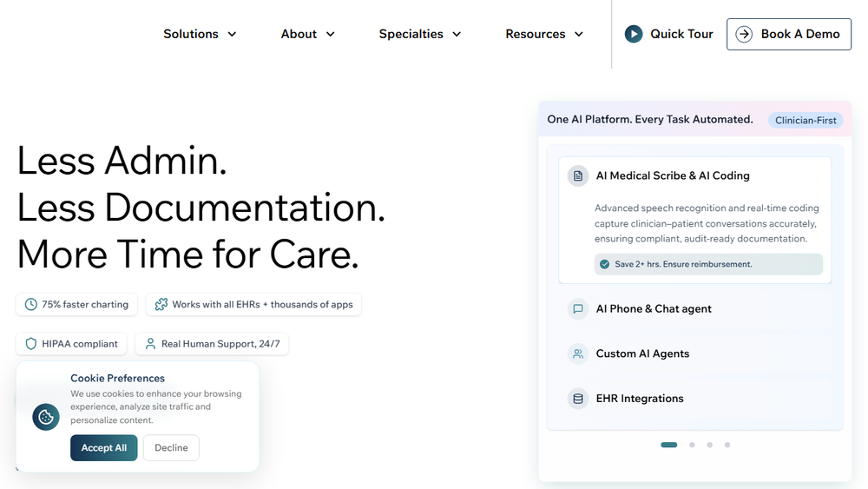
Task: Click the chat bubble icon for AI Phone & Chat agent
Action: pyautogui.click(x=578, y=309)
